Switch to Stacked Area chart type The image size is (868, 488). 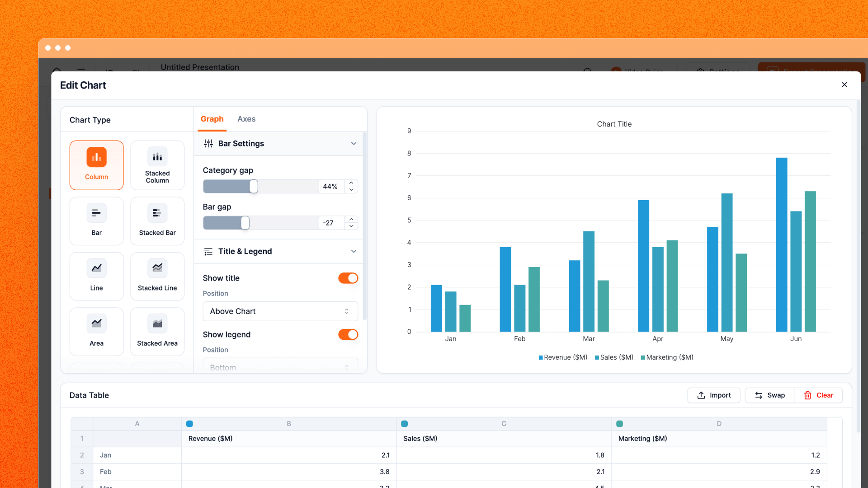[157, 332]
